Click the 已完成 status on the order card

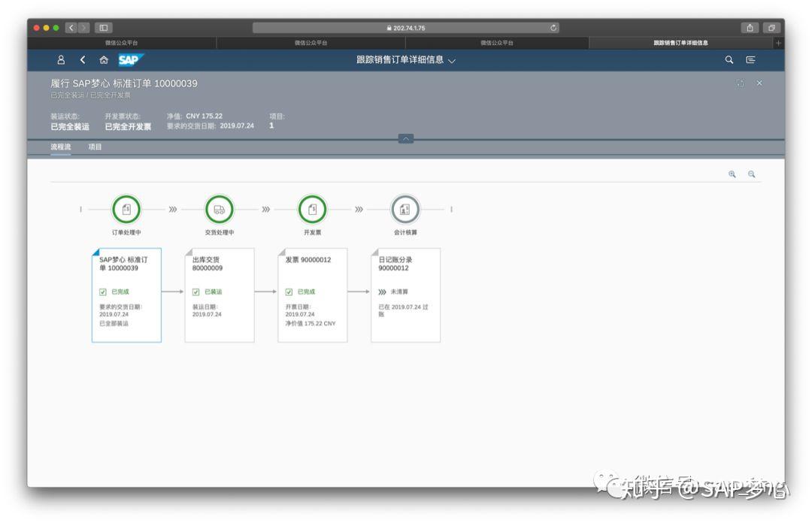(x=114, y=292)
